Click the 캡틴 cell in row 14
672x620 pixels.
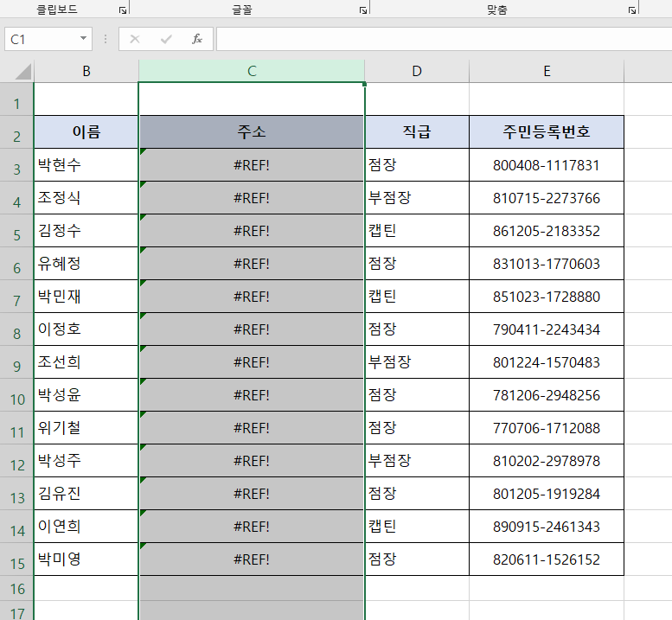pos(417,527)
